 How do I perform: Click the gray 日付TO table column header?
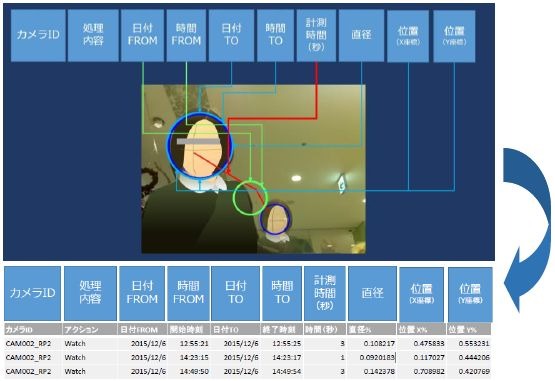[x=236, y=329]
